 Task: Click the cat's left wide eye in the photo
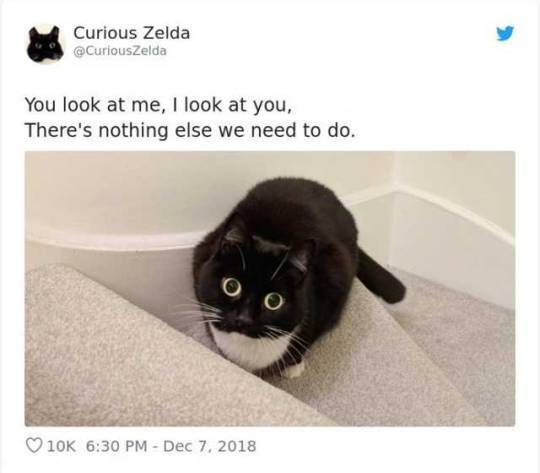tap(231, 287)
